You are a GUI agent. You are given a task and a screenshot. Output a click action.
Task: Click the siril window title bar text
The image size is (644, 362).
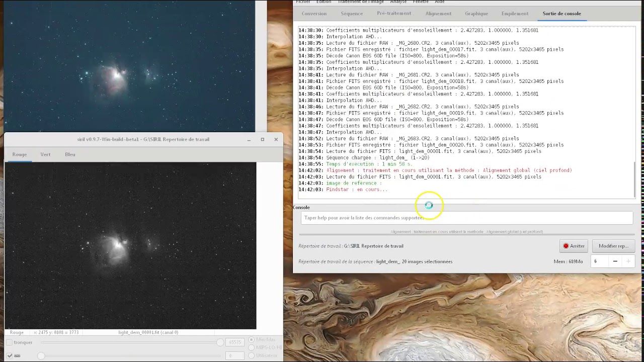pos(143,139)
